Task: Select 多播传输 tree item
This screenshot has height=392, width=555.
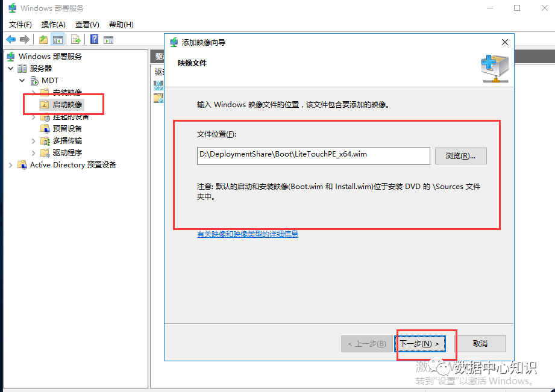Action: pyautogui.click(x=67, y=141)
